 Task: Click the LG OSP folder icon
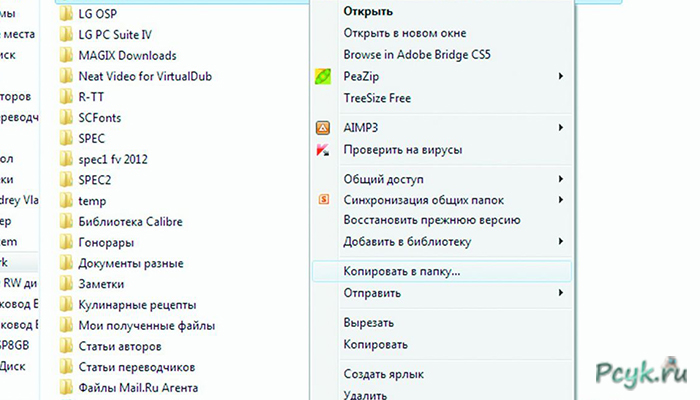[x=66, y=14]
